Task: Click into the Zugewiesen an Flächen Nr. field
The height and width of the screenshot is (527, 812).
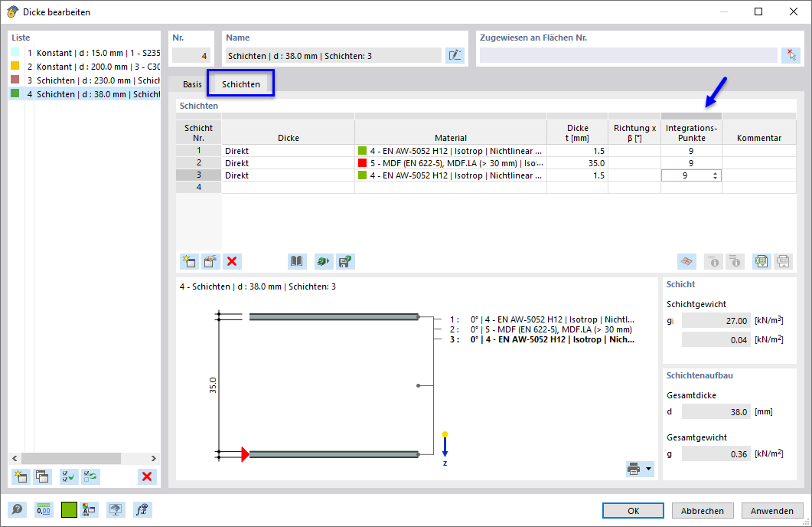Action: (628, 55)
